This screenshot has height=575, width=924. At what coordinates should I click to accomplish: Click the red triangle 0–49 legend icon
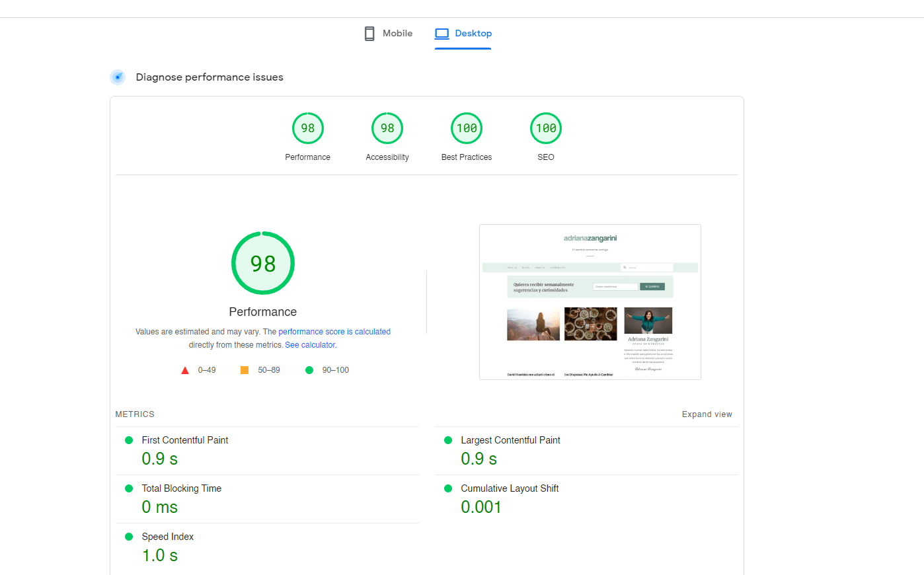click(x=185, y=370)
